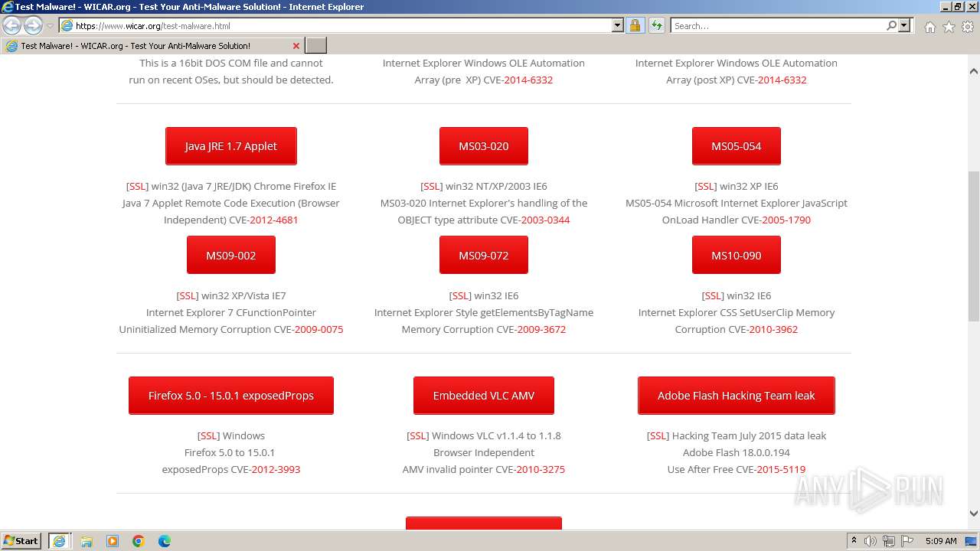
Task: Click SSL link under MS10-090
Action: pyautogui.click(x=713, y=295)
